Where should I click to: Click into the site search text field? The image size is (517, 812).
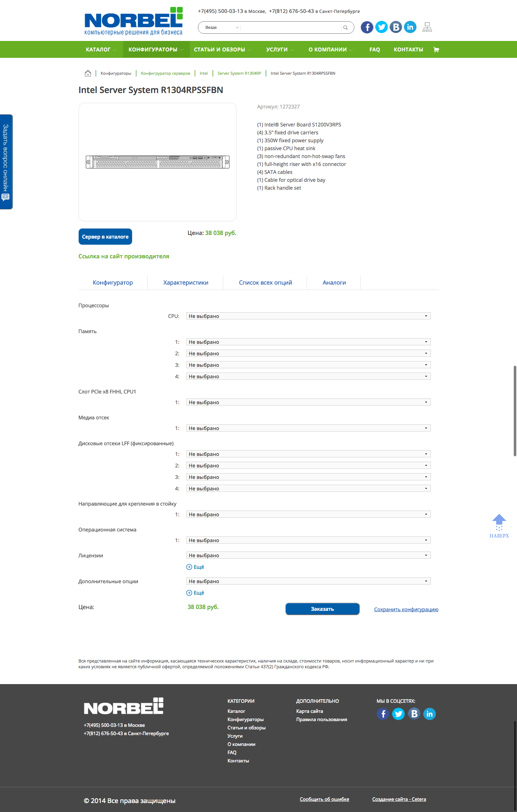(291, 28)
